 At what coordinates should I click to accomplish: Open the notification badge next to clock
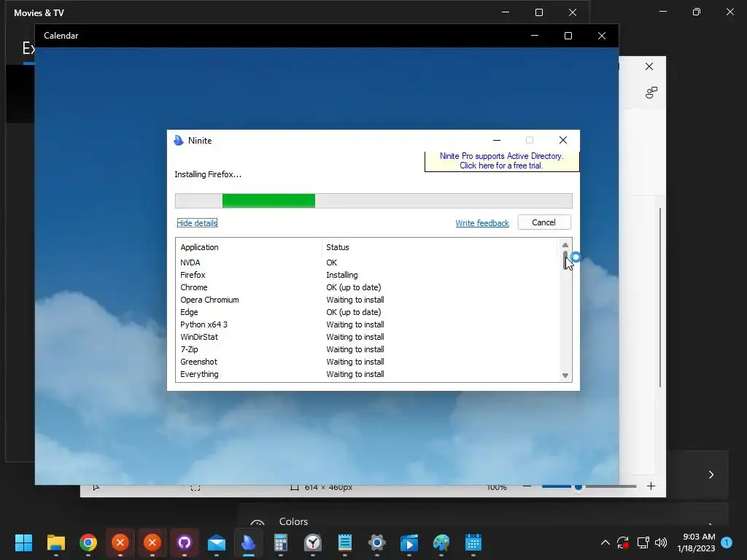click(727, 542)
